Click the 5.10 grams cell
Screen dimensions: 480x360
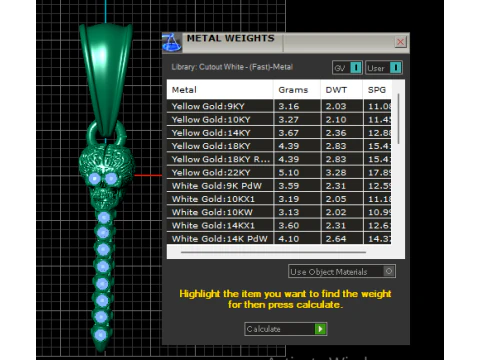point(297,172)
